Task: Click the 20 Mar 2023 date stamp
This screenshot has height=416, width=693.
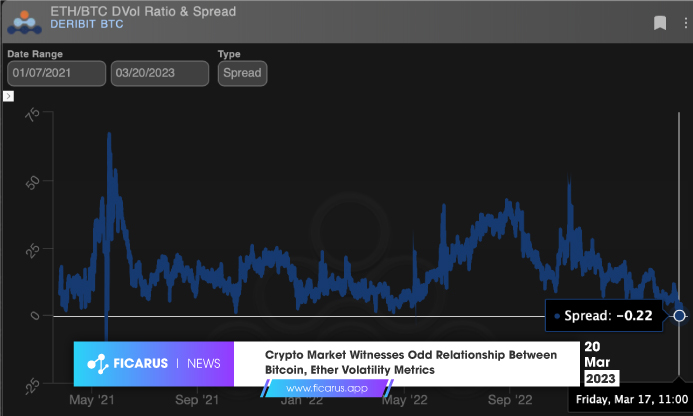Action: tap(600, 363)
